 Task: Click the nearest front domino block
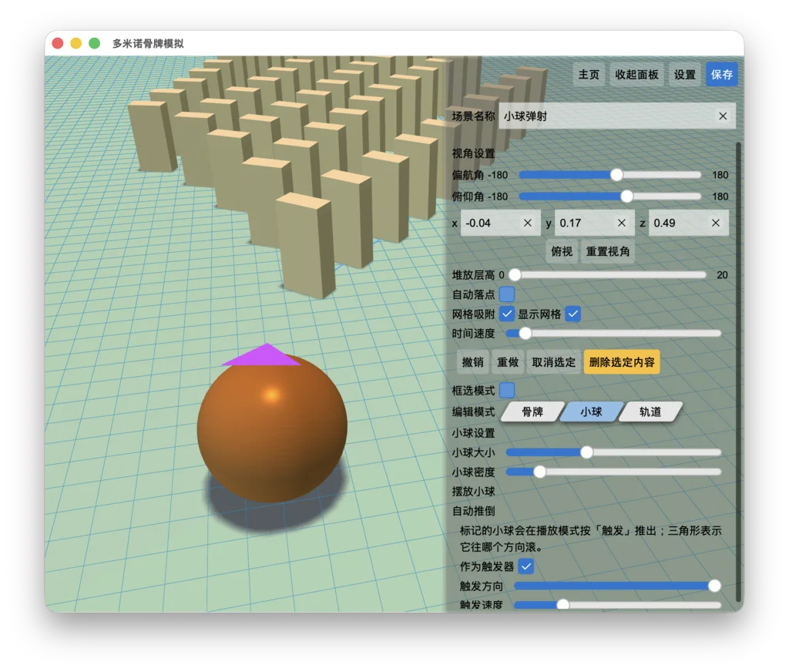[306, 245]
